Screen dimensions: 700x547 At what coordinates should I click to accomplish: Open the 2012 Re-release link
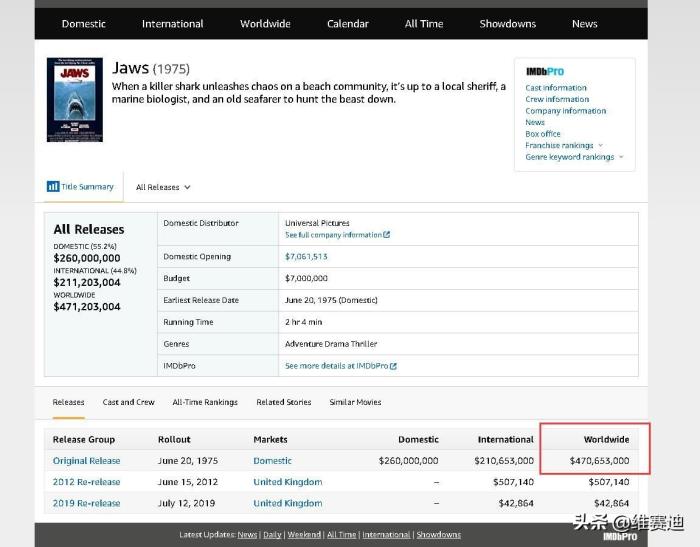coord(86,482)
